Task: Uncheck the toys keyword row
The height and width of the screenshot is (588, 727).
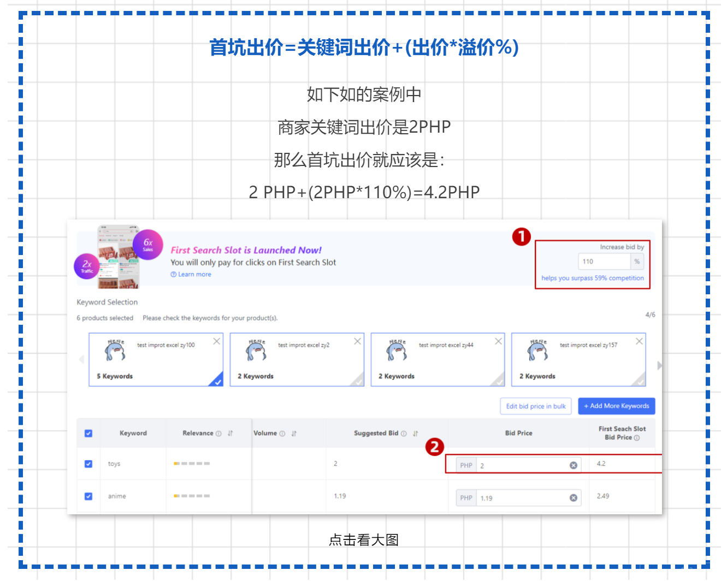Action: click(x=88, y=464)
